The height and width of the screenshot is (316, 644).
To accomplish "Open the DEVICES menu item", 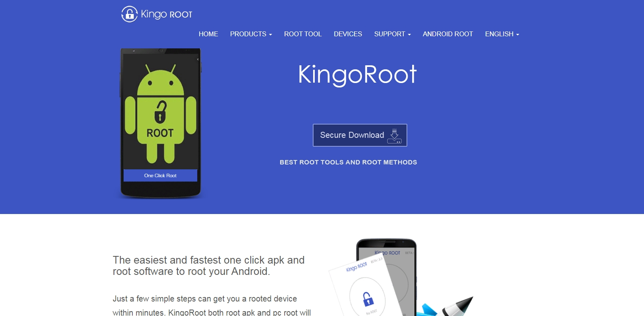I will tap(348, 34).
